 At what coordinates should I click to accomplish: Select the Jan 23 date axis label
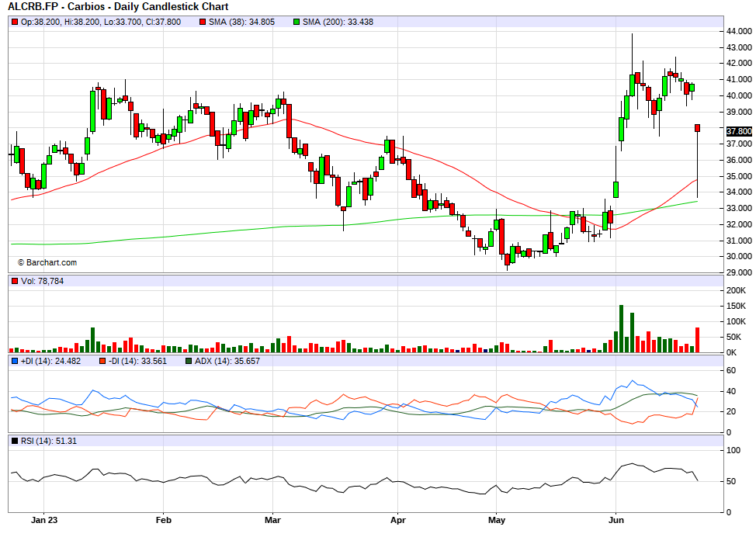pyautogui.click(x=45, y=519)
